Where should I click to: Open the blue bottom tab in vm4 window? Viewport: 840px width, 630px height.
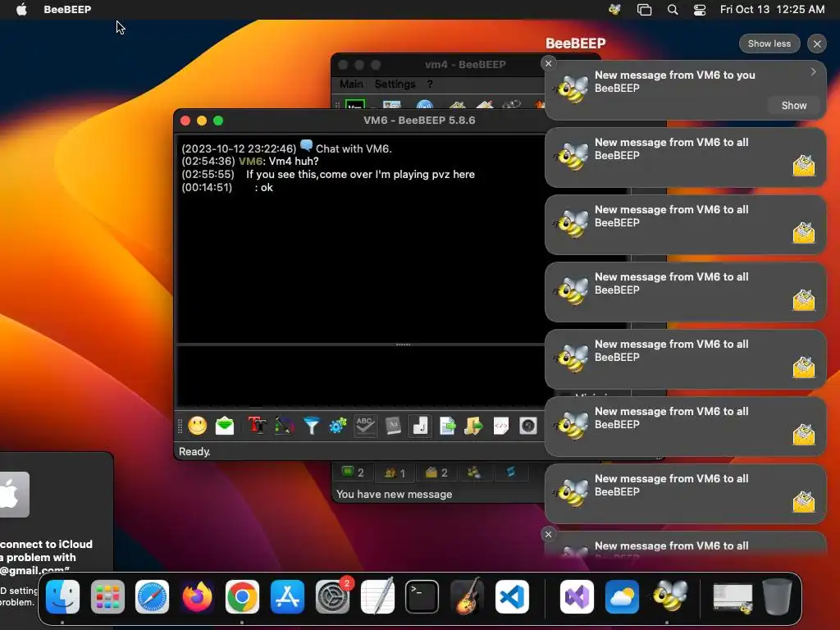pos(510,472)
